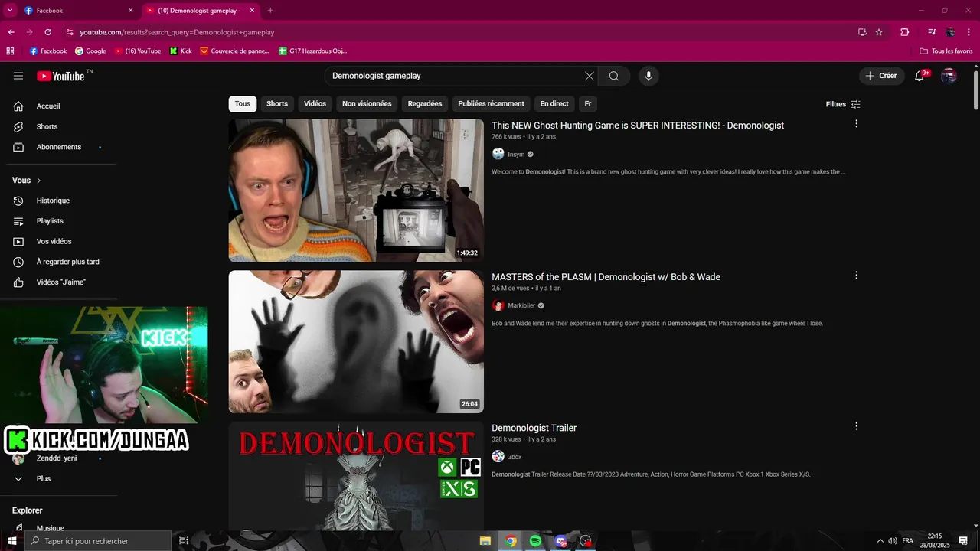The height and width of the screenshot is (551, 980).
Task: Select the Regardées filter chip
Action: click(425, 103)
